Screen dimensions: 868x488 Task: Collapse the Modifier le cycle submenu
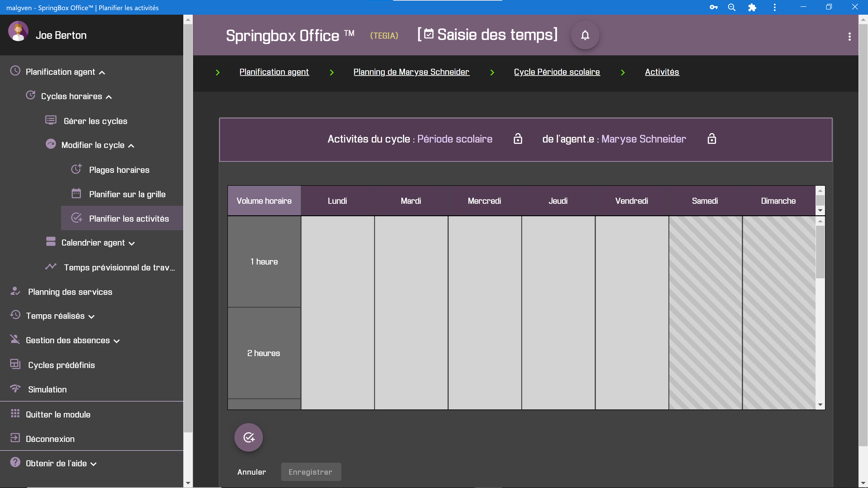click(131, 146)
